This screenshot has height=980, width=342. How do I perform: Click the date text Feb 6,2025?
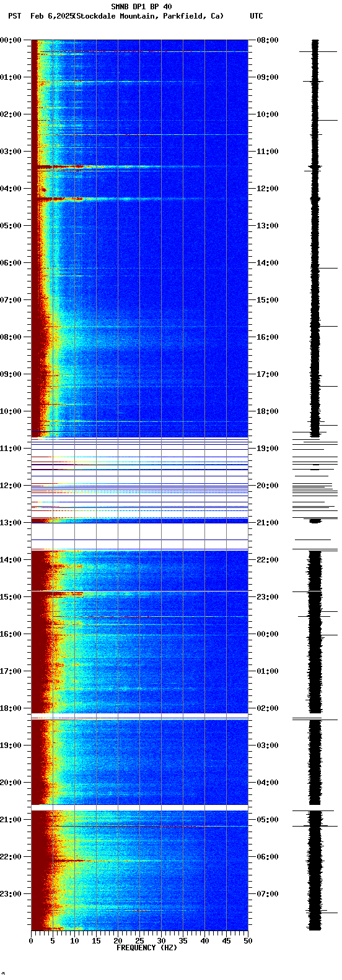pos(51,16)
